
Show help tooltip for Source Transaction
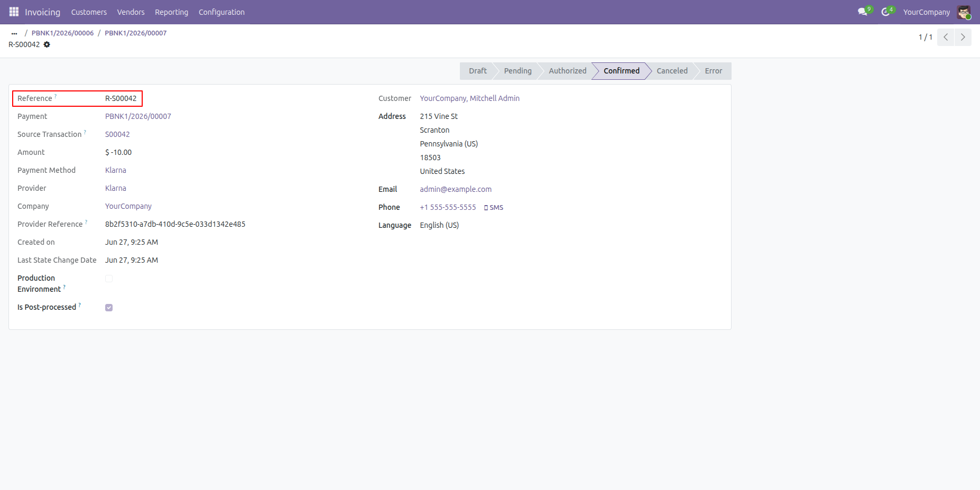[85, 132]
